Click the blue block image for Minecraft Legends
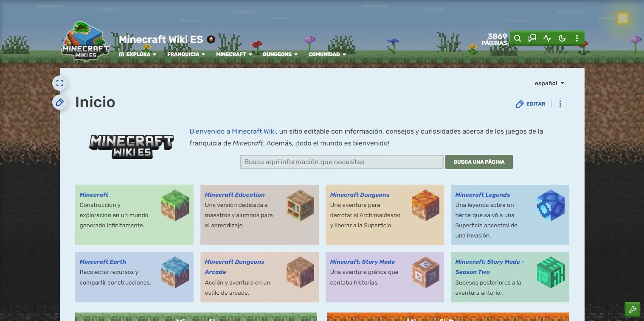This screenshot has height=321, width=644. click(x=551, y=205)
